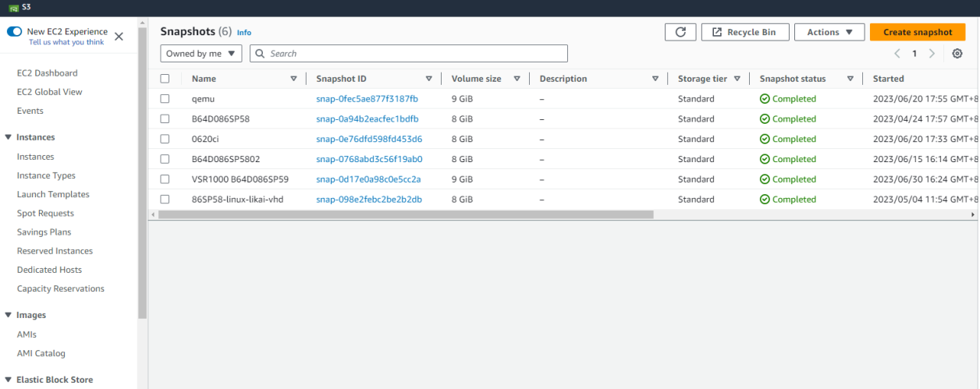The height and width of the screenshot is (389, 980).
Task: Click the S3 service icon in top bar
Action: point(14,7)
